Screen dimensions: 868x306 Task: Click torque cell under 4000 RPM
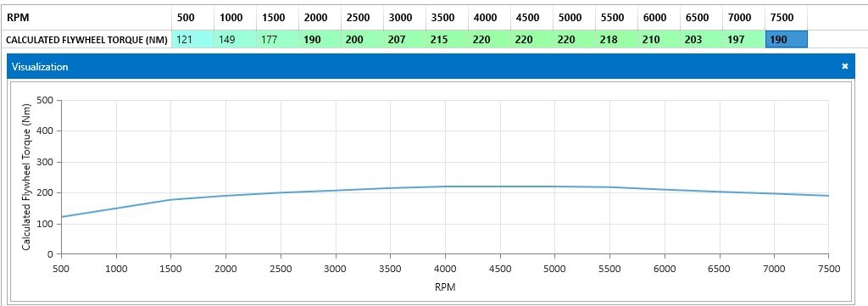(490, 39)
